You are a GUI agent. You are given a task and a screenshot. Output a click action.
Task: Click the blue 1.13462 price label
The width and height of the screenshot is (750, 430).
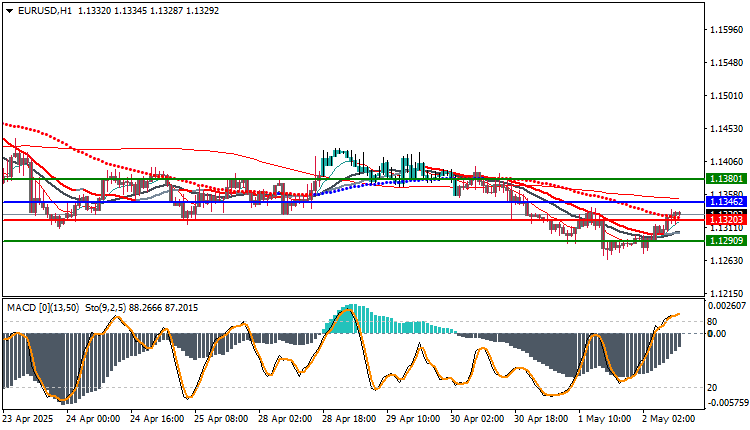click(x=726, y=202)
